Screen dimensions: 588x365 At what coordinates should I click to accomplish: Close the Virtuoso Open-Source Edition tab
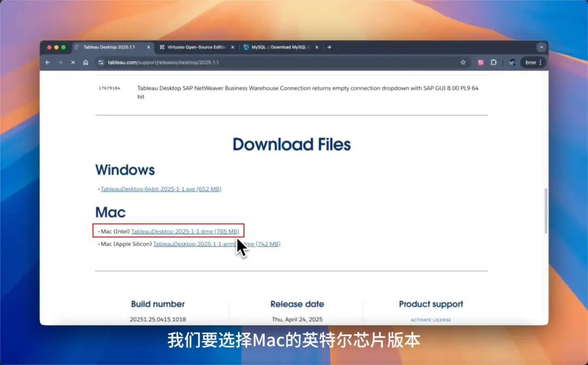click(232, 47)
